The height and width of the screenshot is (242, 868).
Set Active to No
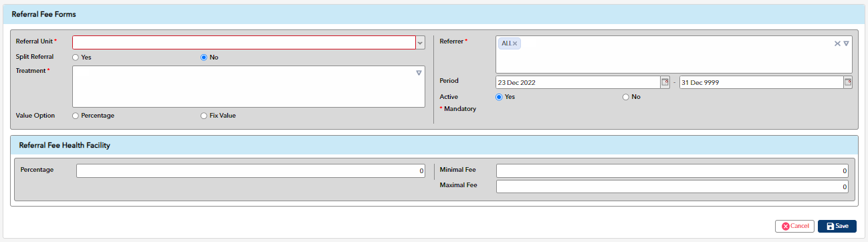pyautogui.click(x=626, y=97)
